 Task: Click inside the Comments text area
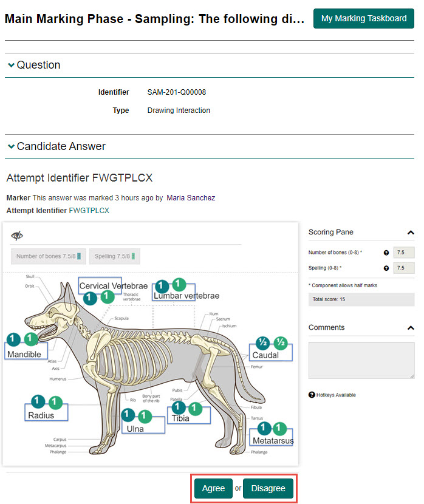click(x=361, y=361)
